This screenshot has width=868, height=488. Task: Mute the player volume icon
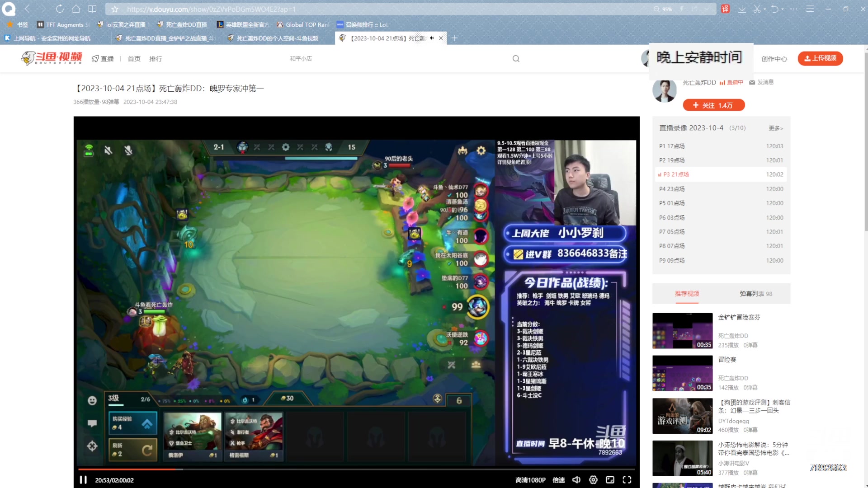tap(576, 480)
